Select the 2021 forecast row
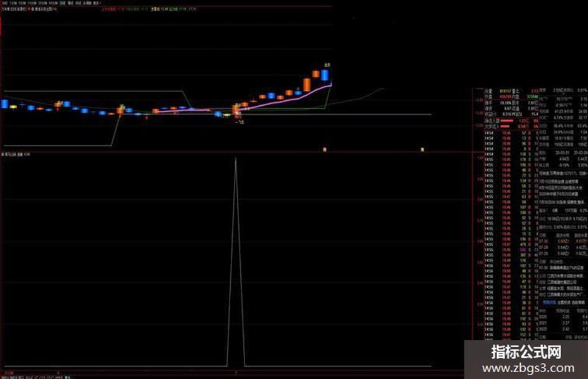 point(563,323)
